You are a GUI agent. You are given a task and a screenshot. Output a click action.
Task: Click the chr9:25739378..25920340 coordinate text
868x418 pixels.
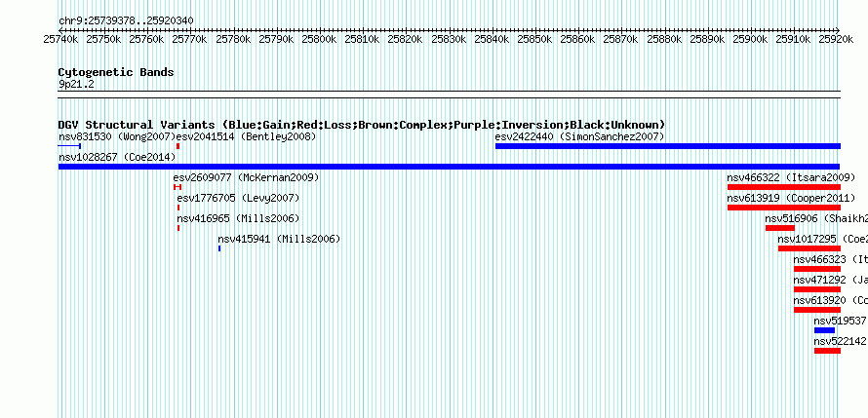point(126,21)
